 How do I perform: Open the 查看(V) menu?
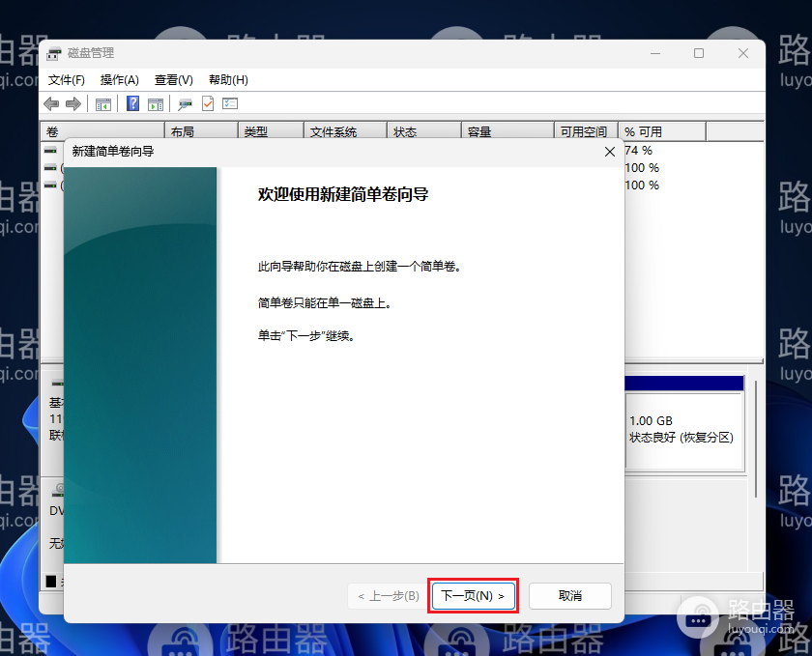pos(173,80)
